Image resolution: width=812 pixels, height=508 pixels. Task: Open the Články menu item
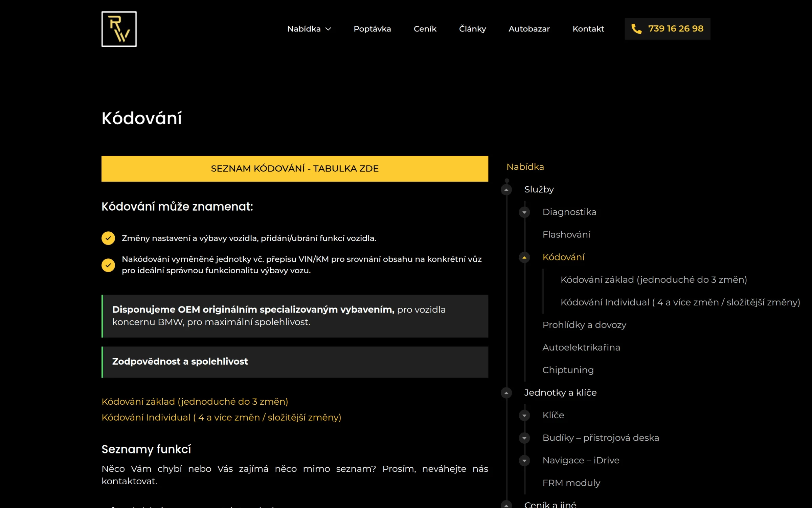click(472, 29)
